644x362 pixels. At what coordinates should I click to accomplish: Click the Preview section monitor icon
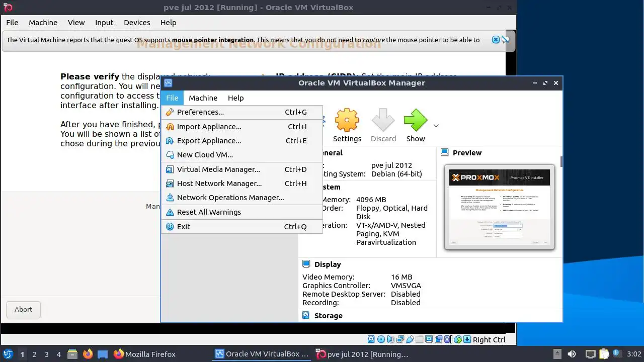tap(444, 152)
